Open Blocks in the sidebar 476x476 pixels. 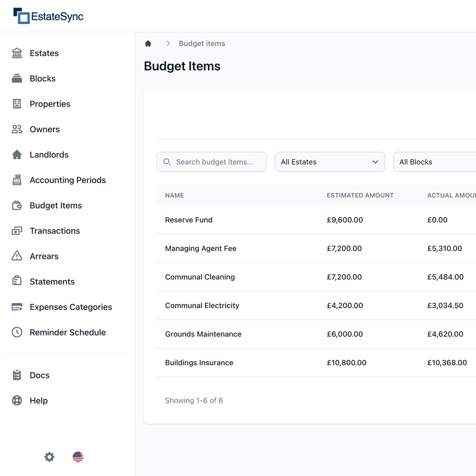(x=43, y=79)
